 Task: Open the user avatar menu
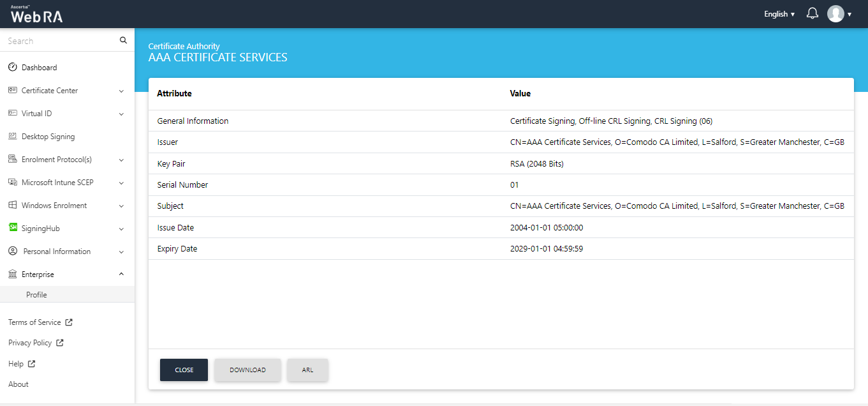839,14
